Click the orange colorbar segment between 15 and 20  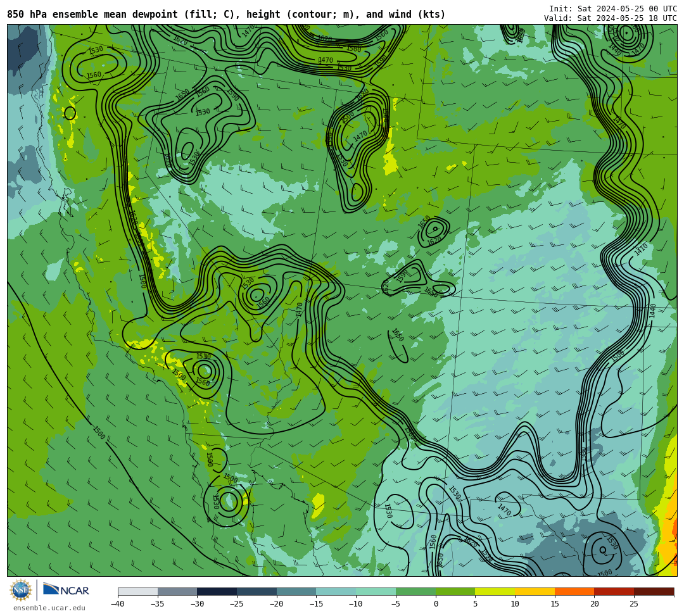[574, 591]
